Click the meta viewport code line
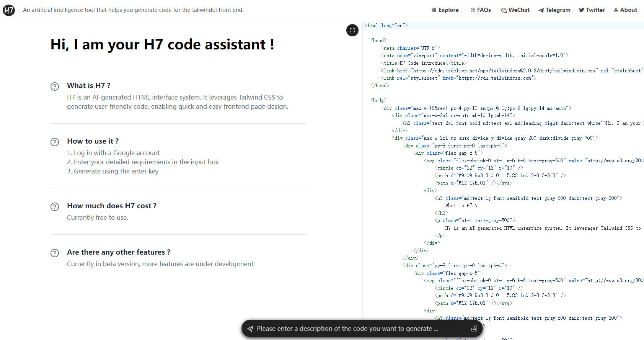Screen dimensions: 644x340 [474, 56]
